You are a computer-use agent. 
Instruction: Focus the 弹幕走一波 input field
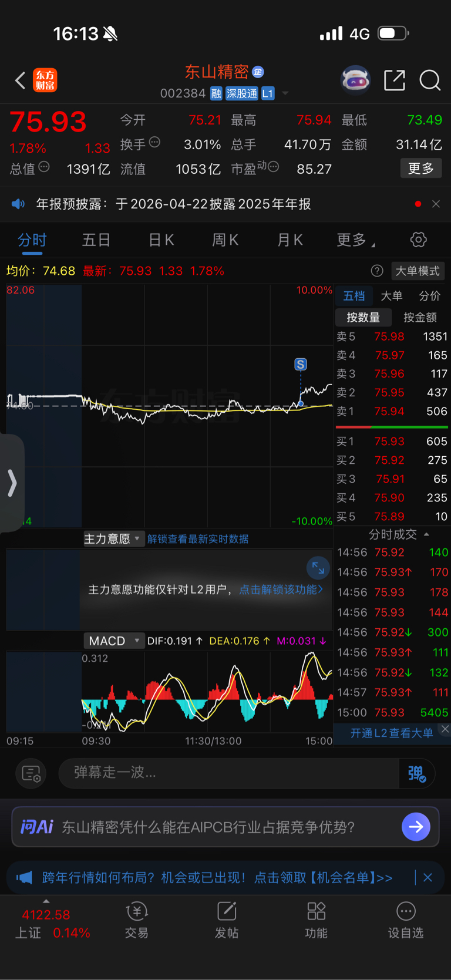click(229, 773)
